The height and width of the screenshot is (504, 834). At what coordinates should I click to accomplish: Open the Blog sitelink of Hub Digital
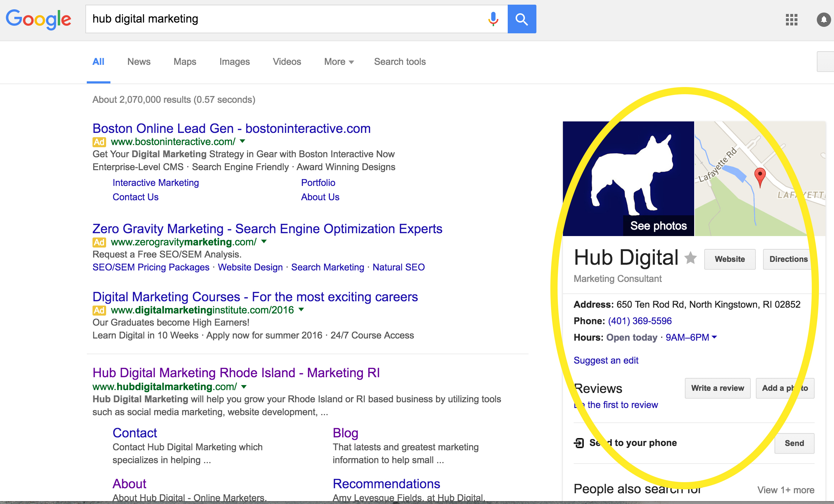point(345,433)
